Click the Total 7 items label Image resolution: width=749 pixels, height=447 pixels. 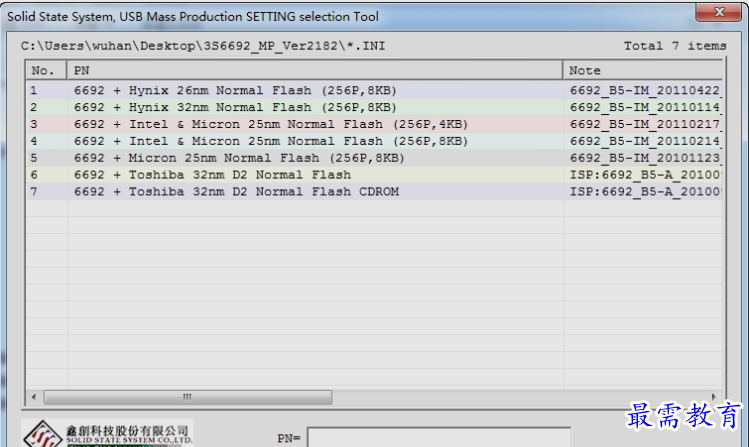(674, 46)
